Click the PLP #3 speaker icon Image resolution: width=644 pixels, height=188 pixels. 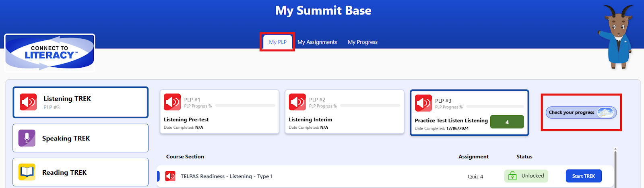(423, 103)
